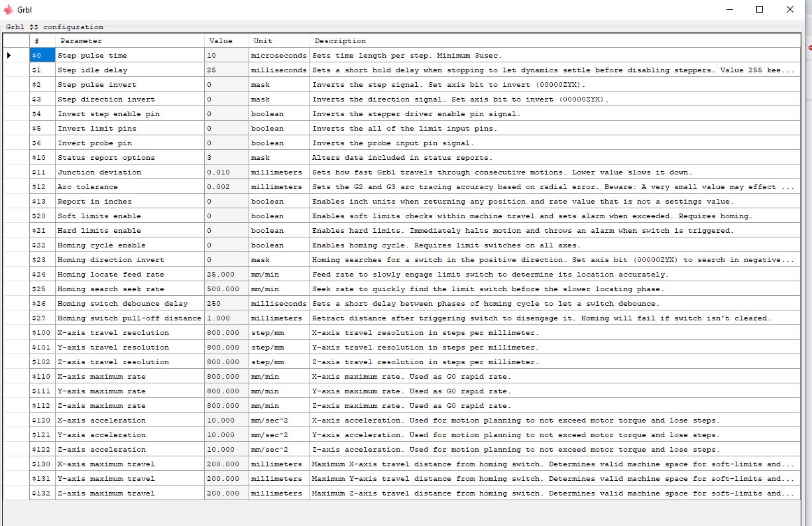Edit Homing locate feed rate value 25.000
812x526 pixels.
[x=227, y=275]
